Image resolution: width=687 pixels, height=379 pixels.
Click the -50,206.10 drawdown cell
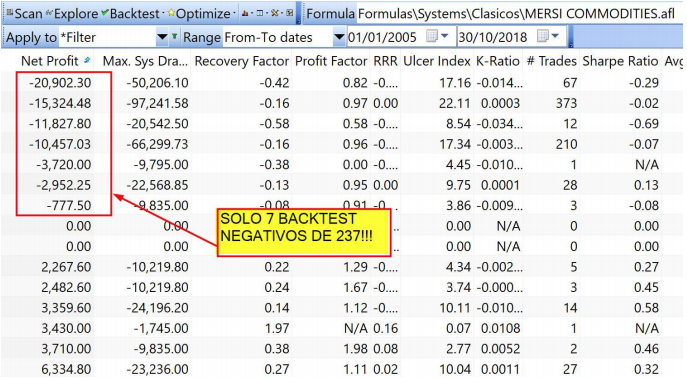(x=157, y=83)
